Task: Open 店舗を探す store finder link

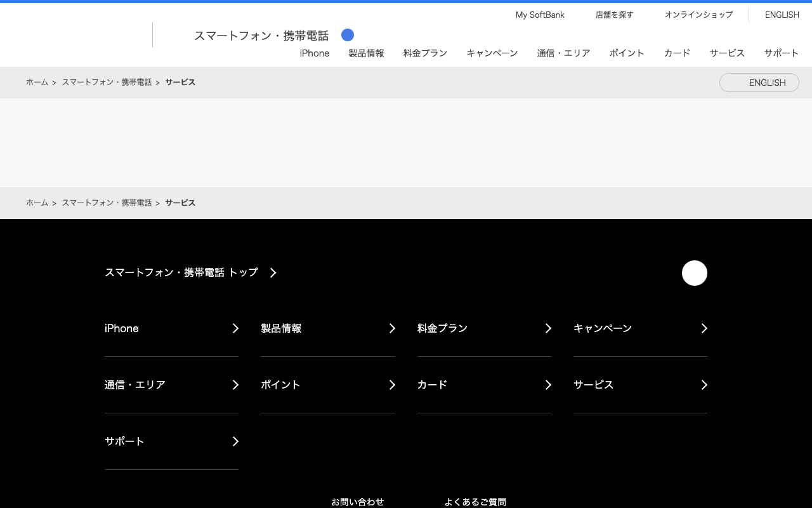Action: pyautogui.click(x=615, y=15)
